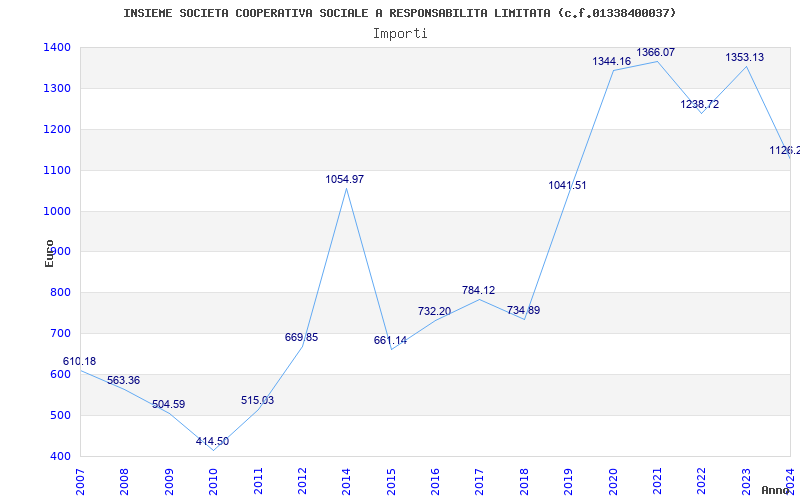Click the peak label 1054.97

[345, 180]
